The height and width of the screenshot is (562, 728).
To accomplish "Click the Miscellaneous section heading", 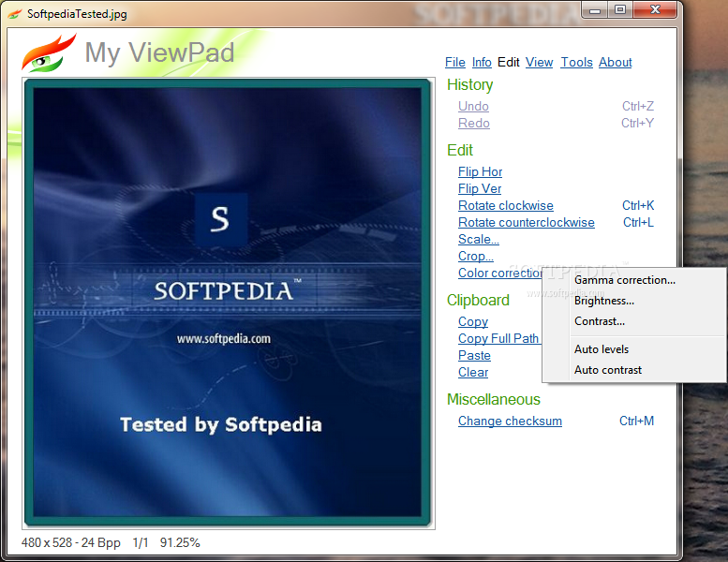I will pyautogui.click(x=494, y=399).
